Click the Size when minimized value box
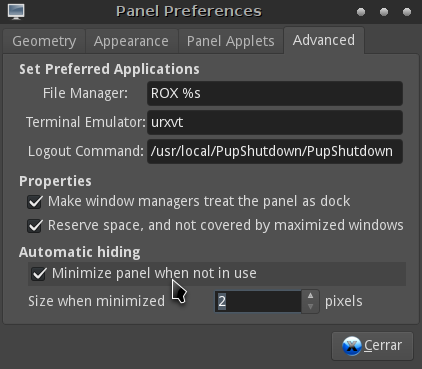Image resolution: width=422 pixels, height=369 pixels. [x=258, y=302]
